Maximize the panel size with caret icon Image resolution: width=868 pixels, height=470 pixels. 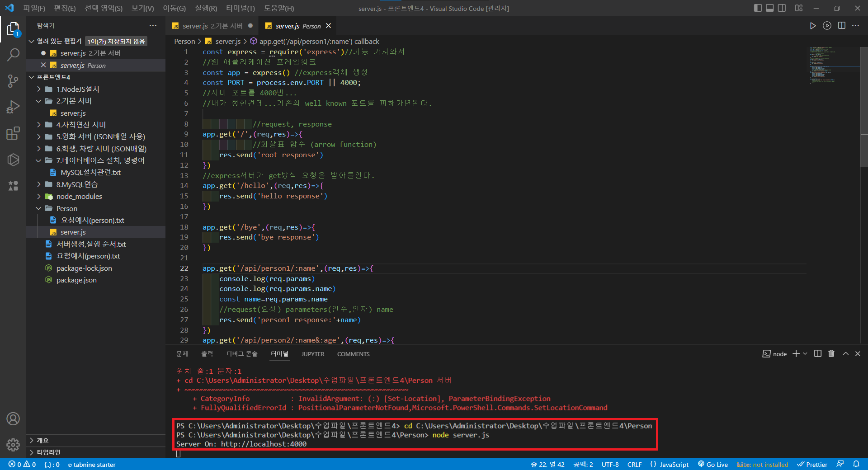(x=845, y=354)
